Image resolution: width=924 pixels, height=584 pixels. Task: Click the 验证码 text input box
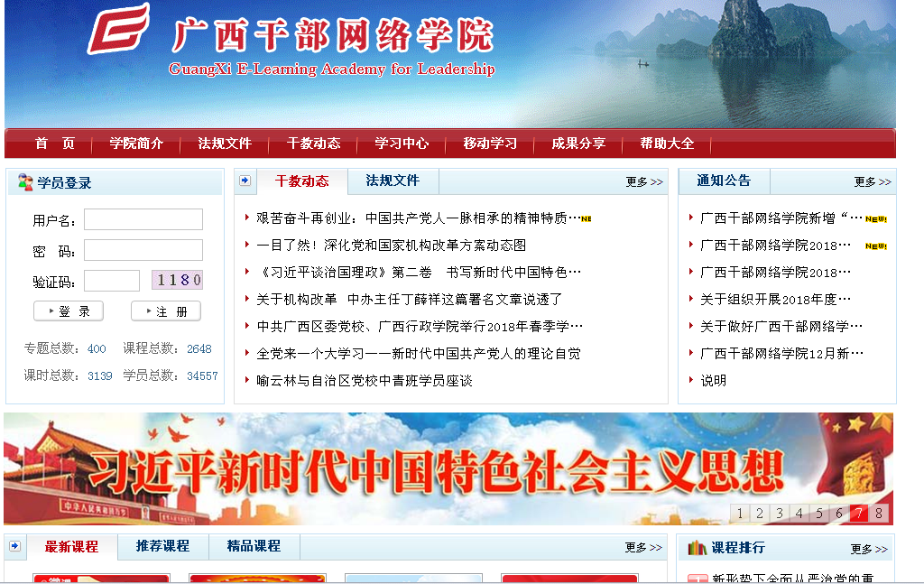112,281
